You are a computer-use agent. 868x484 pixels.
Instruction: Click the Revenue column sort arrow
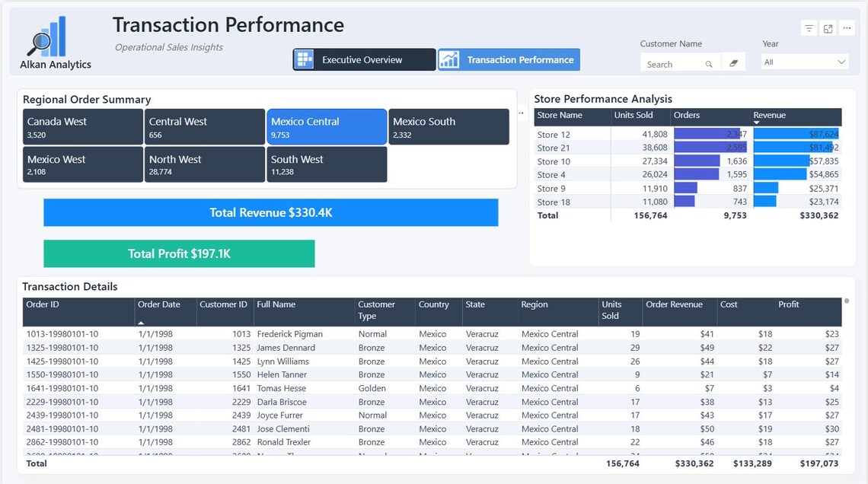[x=756, y=123]
